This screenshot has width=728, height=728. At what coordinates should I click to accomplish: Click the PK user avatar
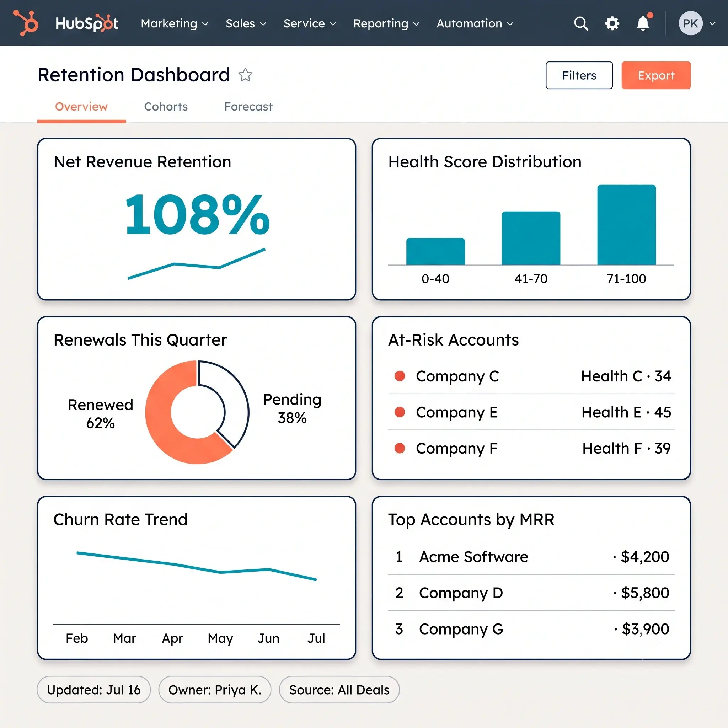point(690,23)
